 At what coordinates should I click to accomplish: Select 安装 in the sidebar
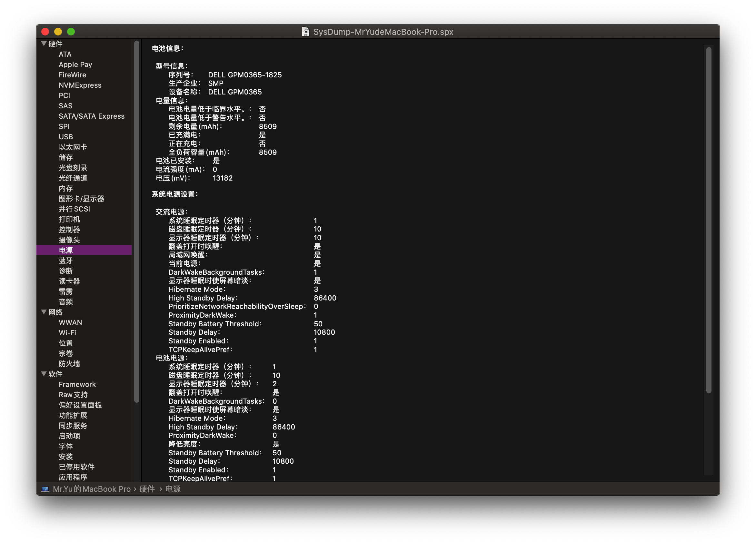click(66, 457)
